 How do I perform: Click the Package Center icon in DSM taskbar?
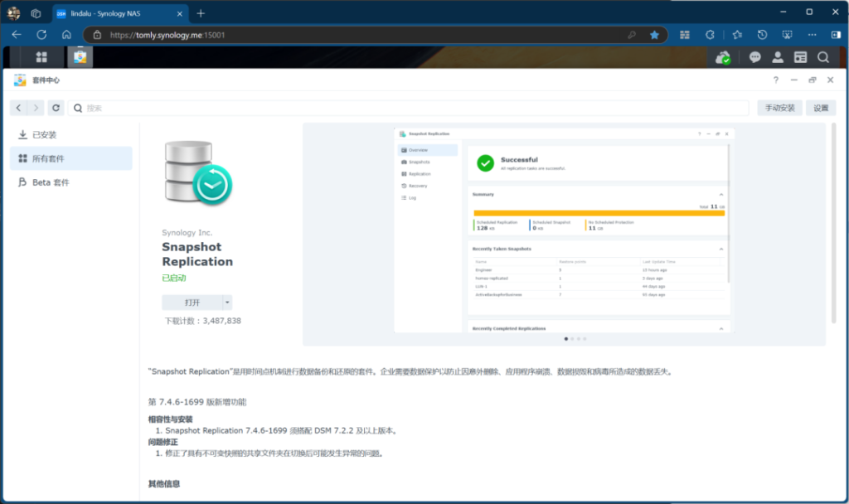pos(80,57)
